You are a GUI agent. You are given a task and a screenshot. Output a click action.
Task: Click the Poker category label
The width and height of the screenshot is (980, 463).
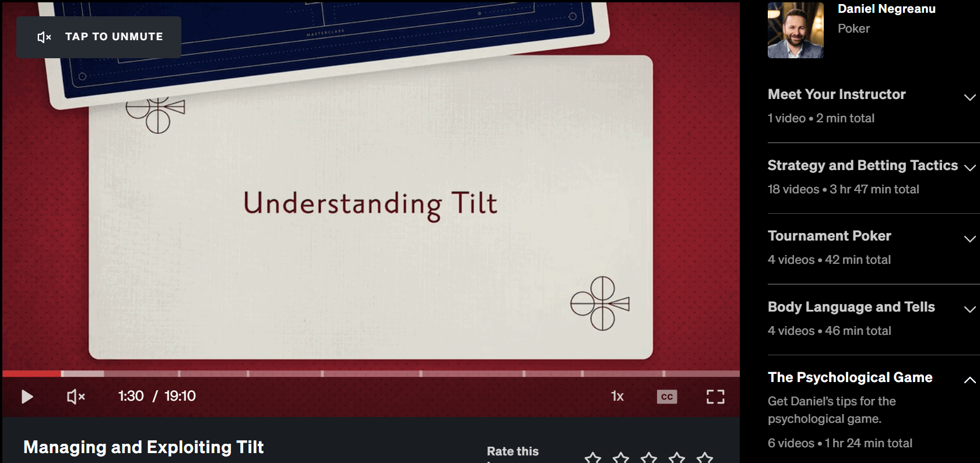pos(853,29)
